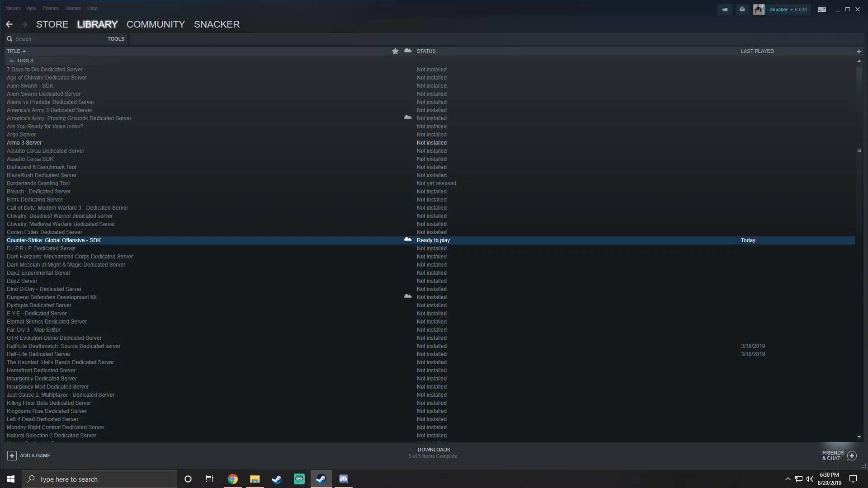
Task: Go to the STORE tab
Action: click(x=52, y=24)
